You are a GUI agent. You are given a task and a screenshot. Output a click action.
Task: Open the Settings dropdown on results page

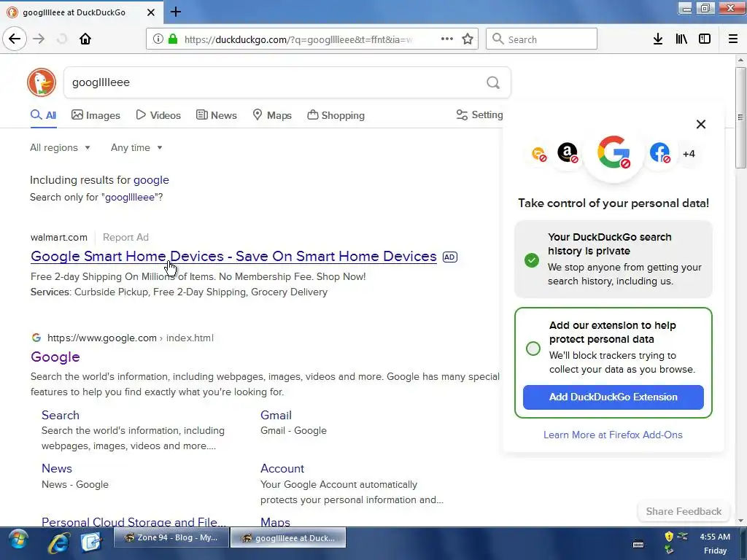click(x=479, y=114)
